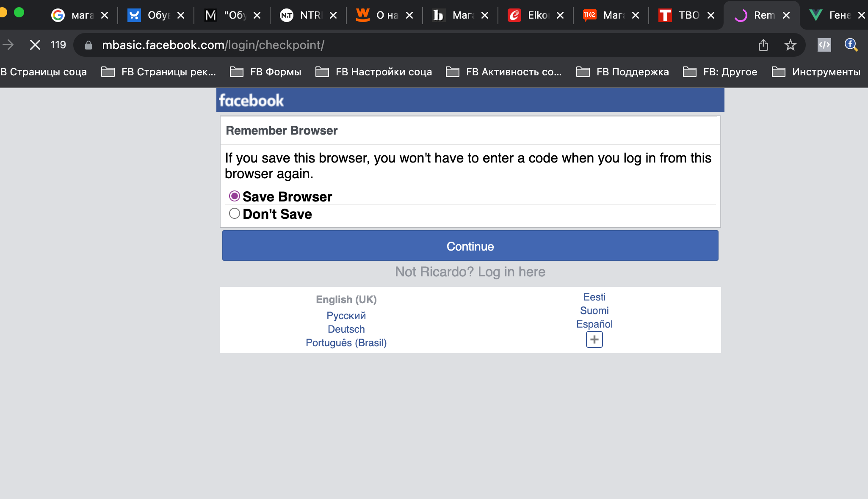Stop page loading with X button

(35, 45)
